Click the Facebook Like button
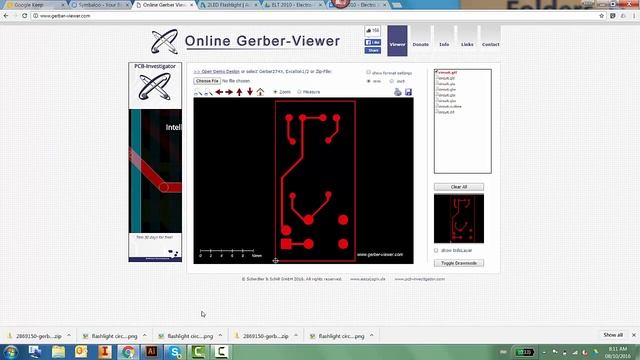Image resolution: width=640 pixels, height=360 pixels. coord(373,42)
